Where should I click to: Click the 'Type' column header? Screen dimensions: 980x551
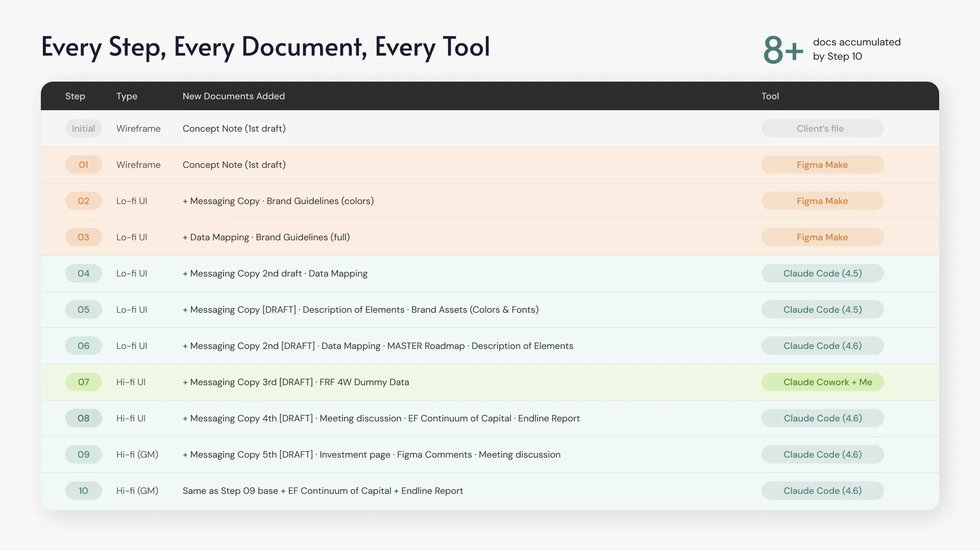pyautogui.click(x=127, y=96)
